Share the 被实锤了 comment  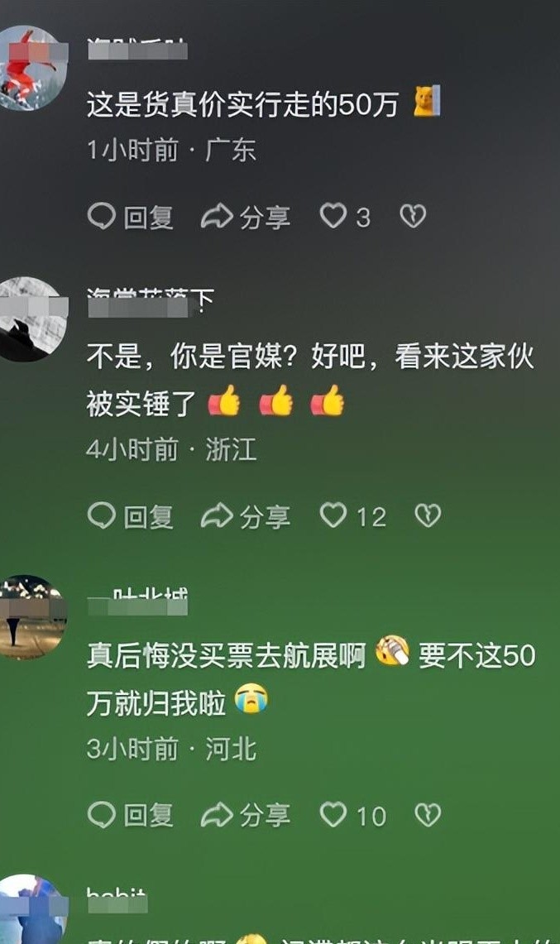(x=246, y=516)
